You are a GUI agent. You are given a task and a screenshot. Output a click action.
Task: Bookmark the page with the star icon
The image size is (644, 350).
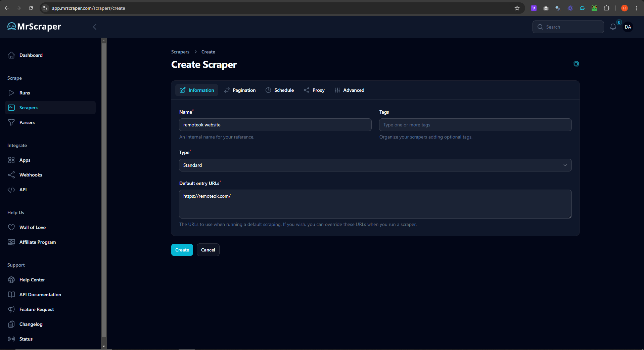517,8
